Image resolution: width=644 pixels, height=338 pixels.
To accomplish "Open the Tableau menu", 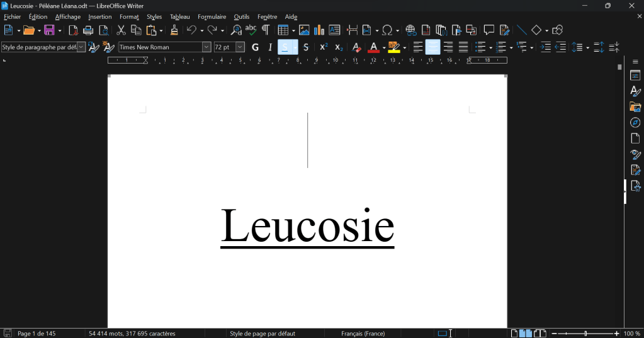I will click(179, 17).
